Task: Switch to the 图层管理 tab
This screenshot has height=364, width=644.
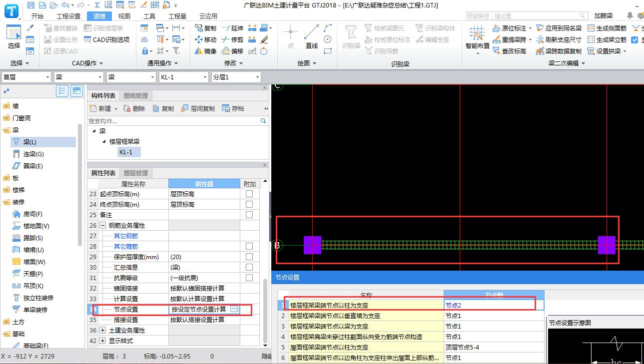Action: click(136, 173)
